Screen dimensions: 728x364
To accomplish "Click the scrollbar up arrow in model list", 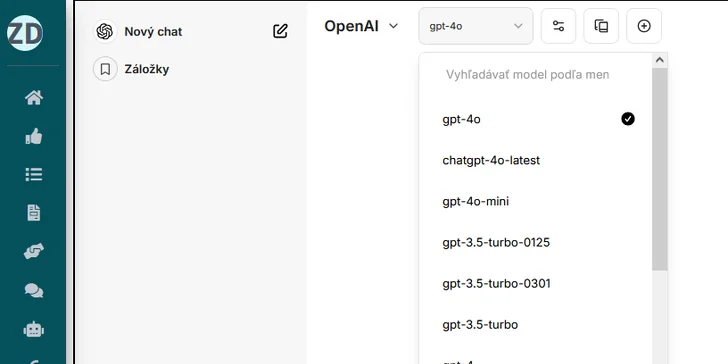I will [659, 60].
